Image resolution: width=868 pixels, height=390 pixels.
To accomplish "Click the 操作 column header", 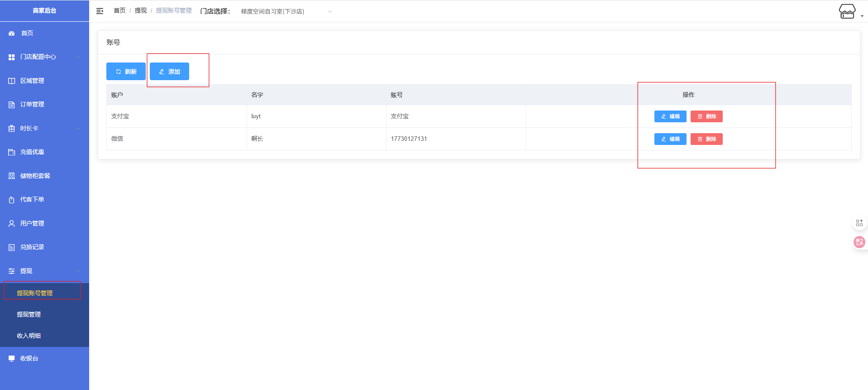I will point(688,95).
